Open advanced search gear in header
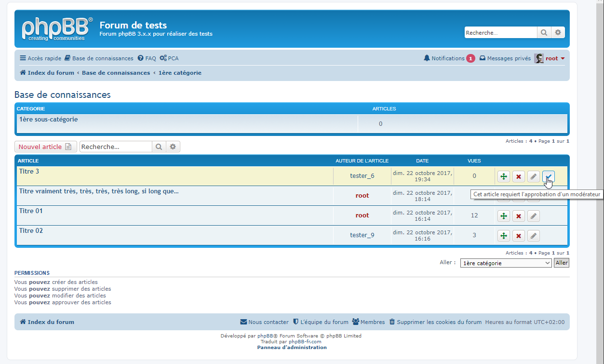The height and width of the screenshot is (364, 604). tap(558, 33)
